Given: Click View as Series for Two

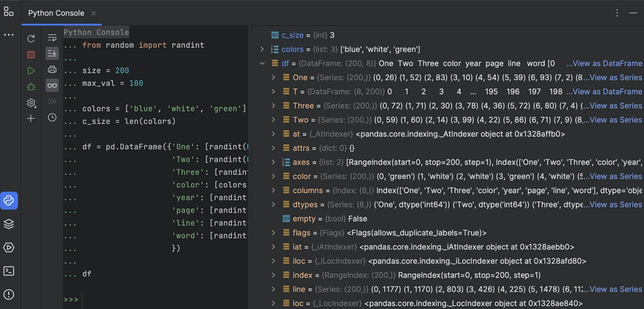Looking at the screenshot, I should [616, 120].
